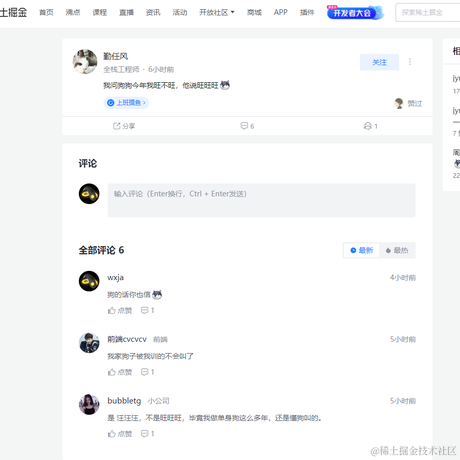The image size is (460, 460).
Task: Expand the 开放社区 dropdown
Action: [217, 13]
